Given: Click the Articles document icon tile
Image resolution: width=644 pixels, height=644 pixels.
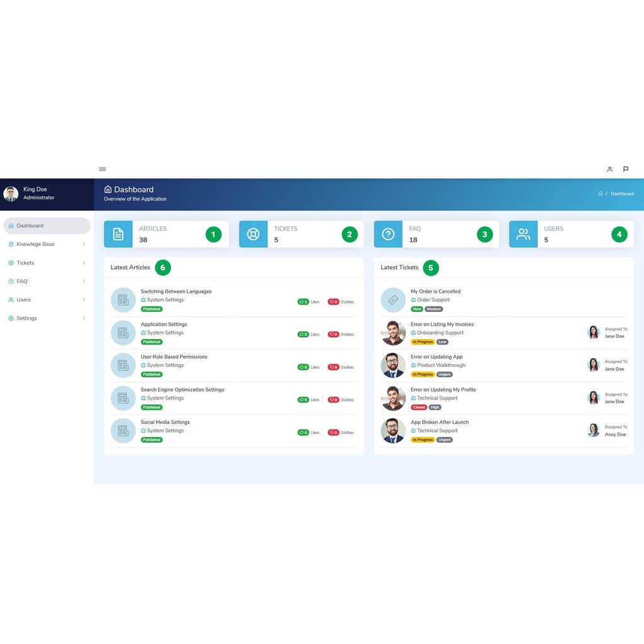Looking at the screenshot, I should (x=118, y=234).
